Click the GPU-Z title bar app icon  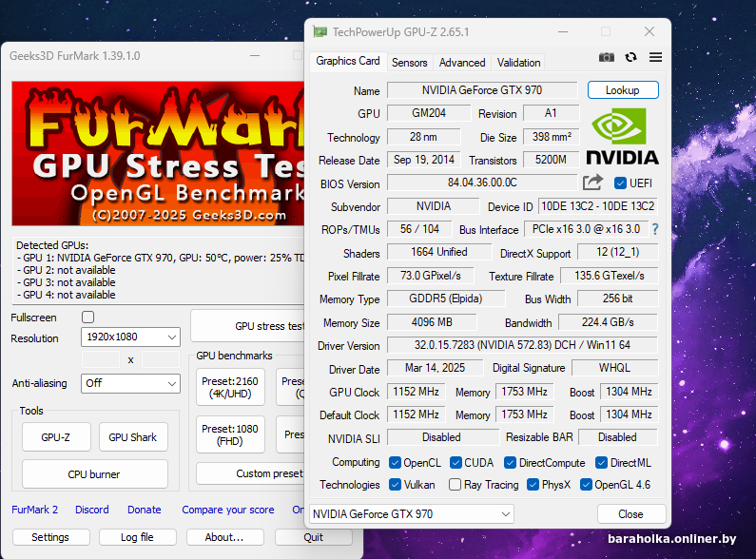click(320, 31)
